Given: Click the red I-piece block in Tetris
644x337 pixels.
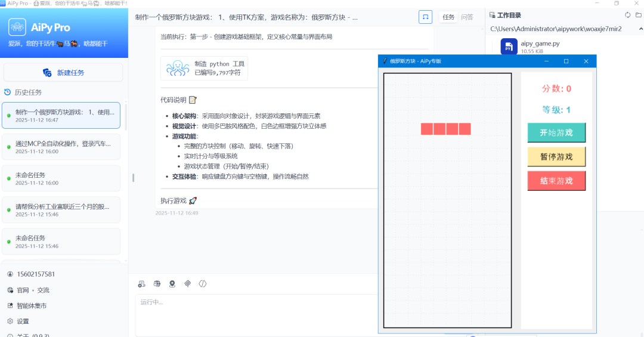Looking at the screenshot, I should tap(445, 129).
